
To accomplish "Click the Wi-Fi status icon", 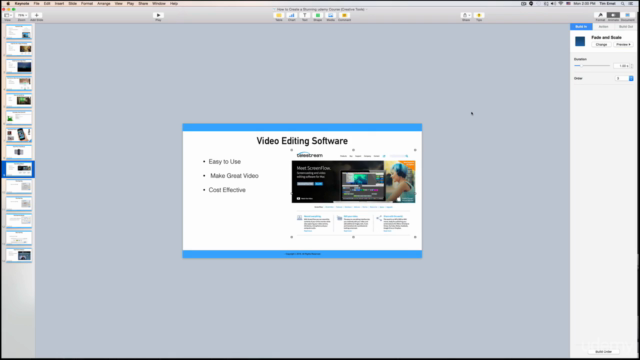I will click(560, 3).
